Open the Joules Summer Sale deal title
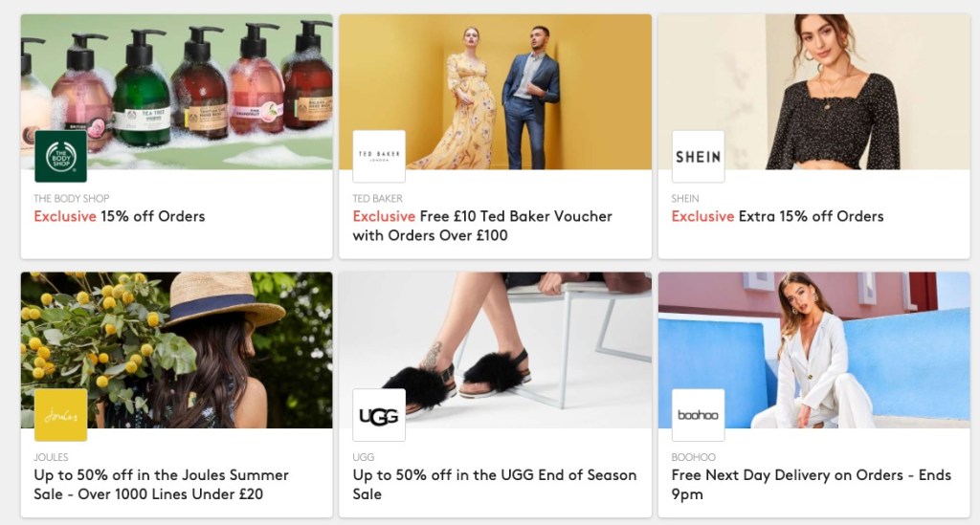The width and height of the screenshot is (980, 525). pos(161,485)
